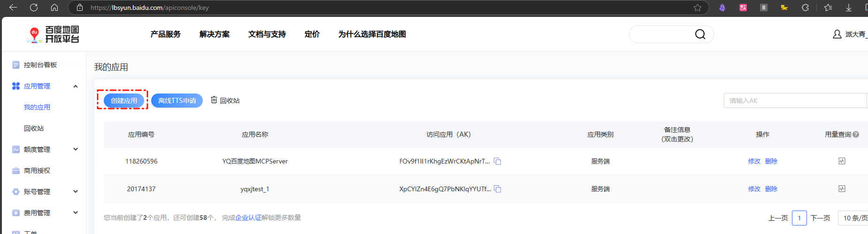The height and width of the screenshot is (234, 868).
Task: Go to 上一页 in pagination
Action: [778, 218]
